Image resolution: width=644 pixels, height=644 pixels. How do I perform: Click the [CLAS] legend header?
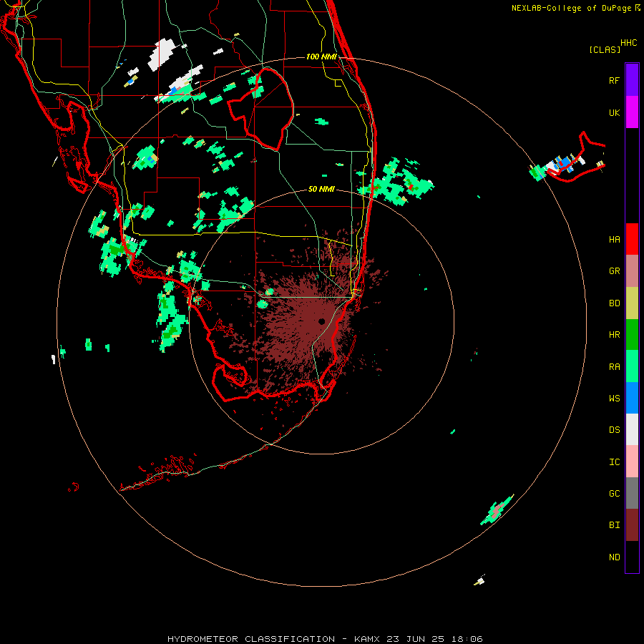[x=605, y=49]
